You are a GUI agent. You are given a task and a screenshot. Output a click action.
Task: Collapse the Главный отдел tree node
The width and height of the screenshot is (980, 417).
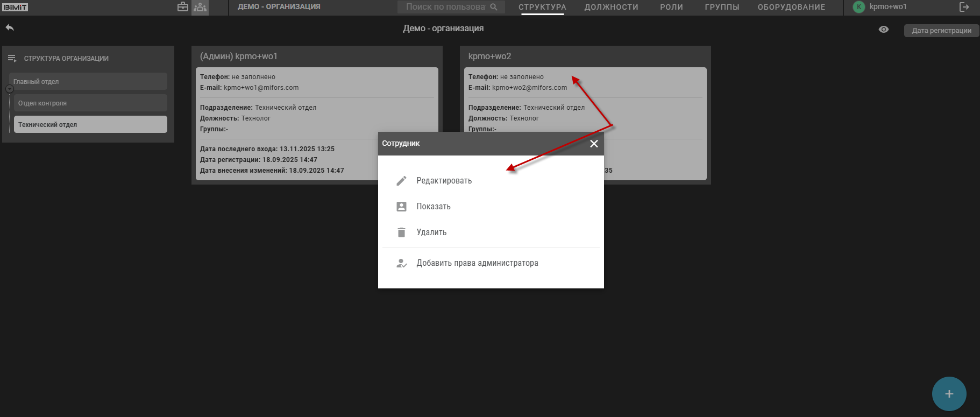coord(10,89)
